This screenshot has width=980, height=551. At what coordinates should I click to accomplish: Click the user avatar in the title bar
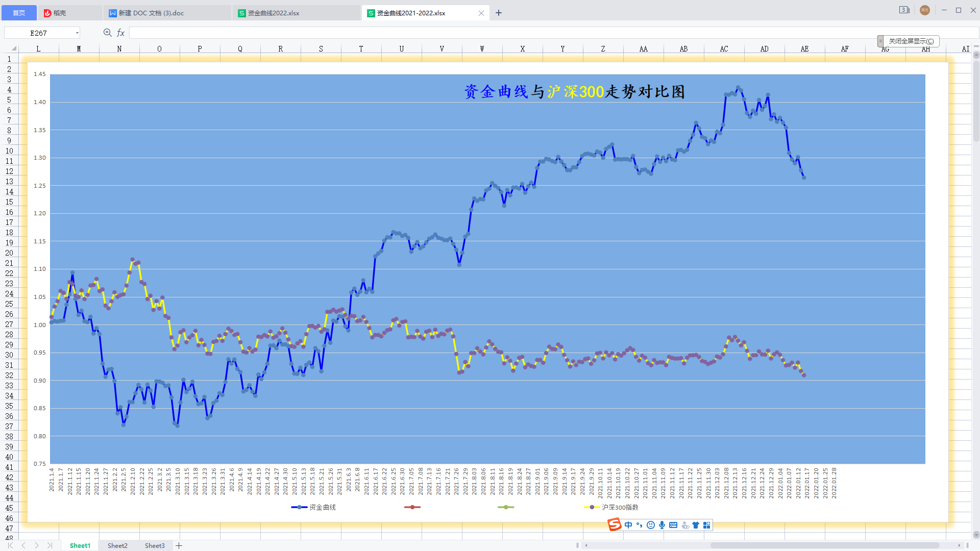[924, 10]
